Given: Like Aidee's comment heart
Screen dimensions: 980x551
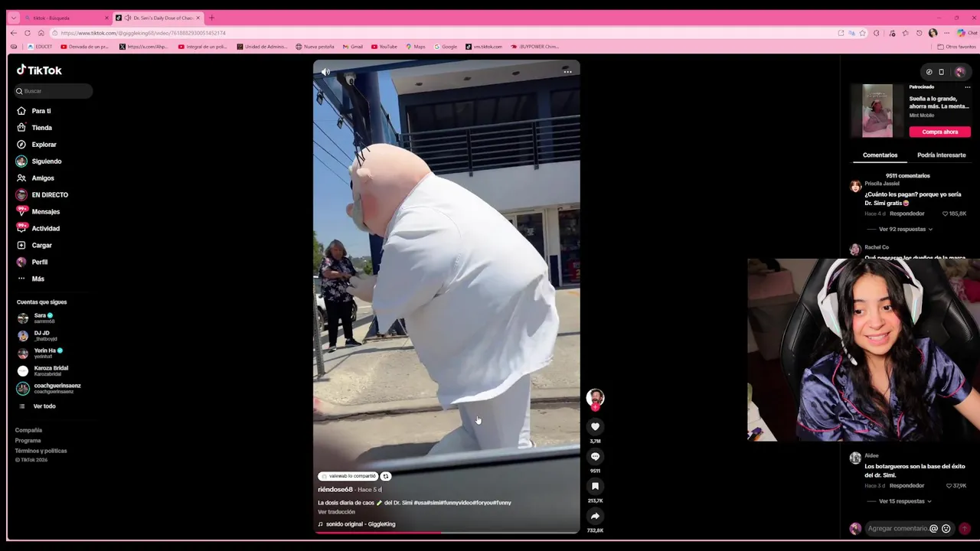Looking at the screenshot, I should click(x=949, y=486).
